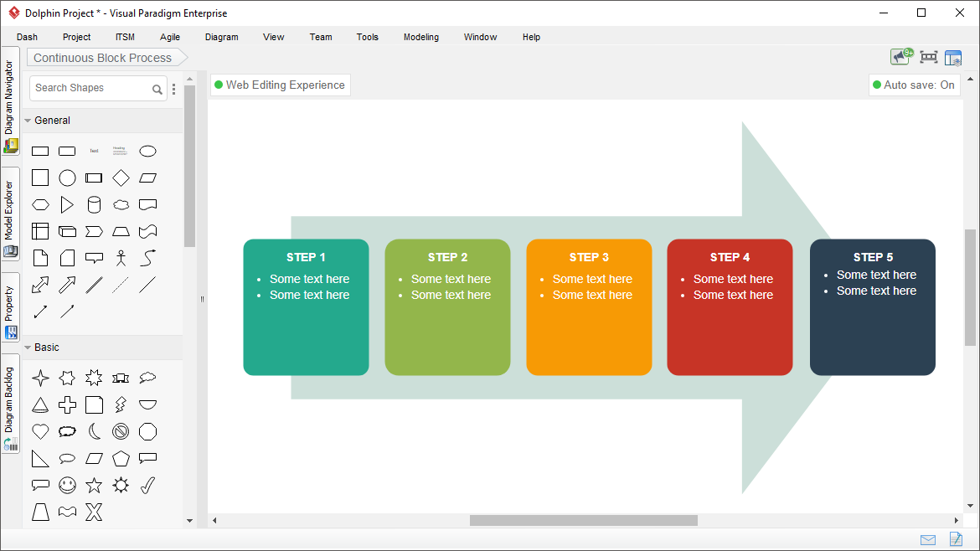The height and width of the screenshot is (551, 980).
Task: Open the ITSM menu
Action: pos(125,37)
